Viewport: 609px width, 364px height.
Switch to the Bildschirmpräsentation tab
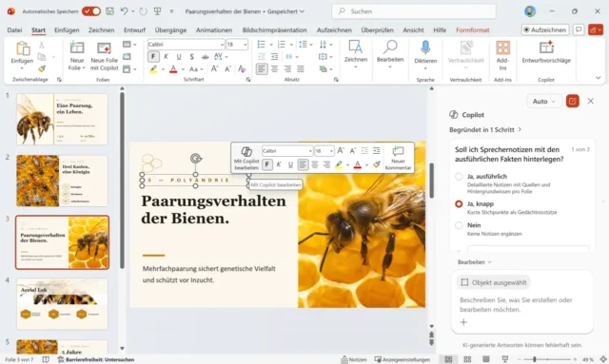pyautogui.click(x=275, y=29)
